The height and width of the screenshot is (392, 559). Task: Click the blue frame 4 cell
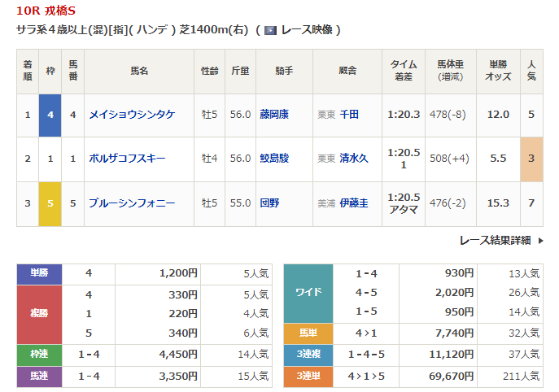point(50,115)
